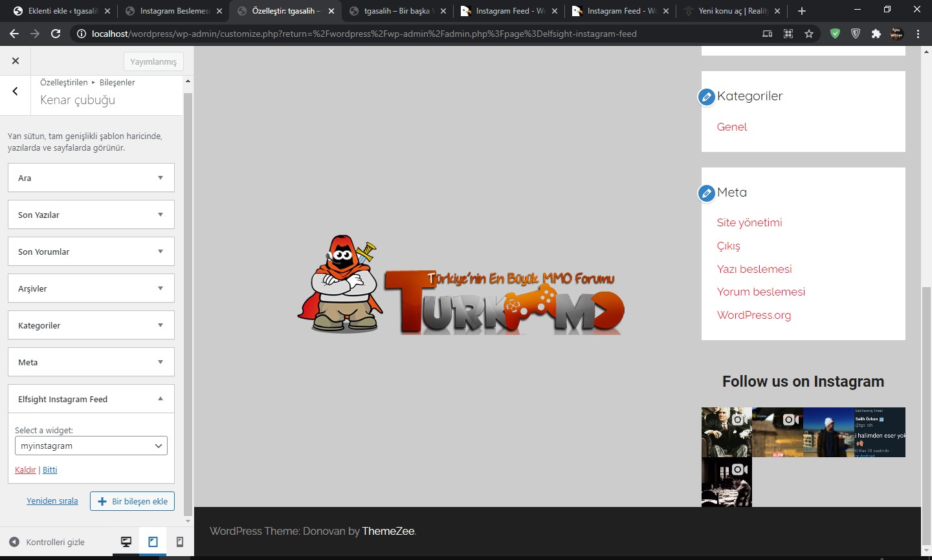Viewport: 932px width, 560px height.
Task: Open a new browser tab
Action: [802, 11]
